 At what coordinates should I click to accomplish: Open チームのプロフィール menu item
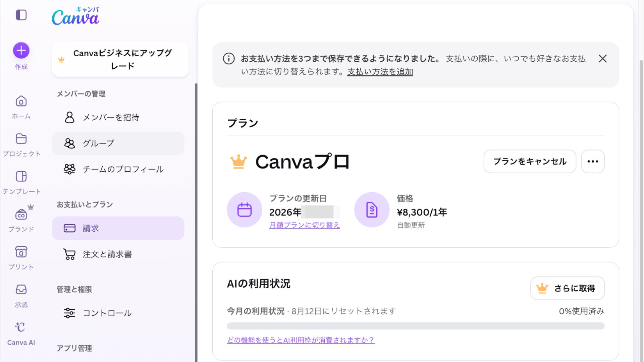118,169
